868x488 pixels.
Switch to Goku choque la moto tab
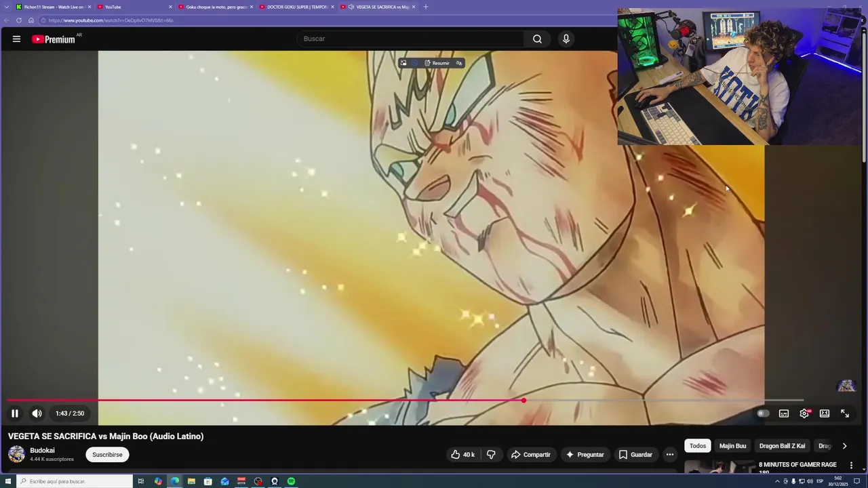click(x=215, y=7)
